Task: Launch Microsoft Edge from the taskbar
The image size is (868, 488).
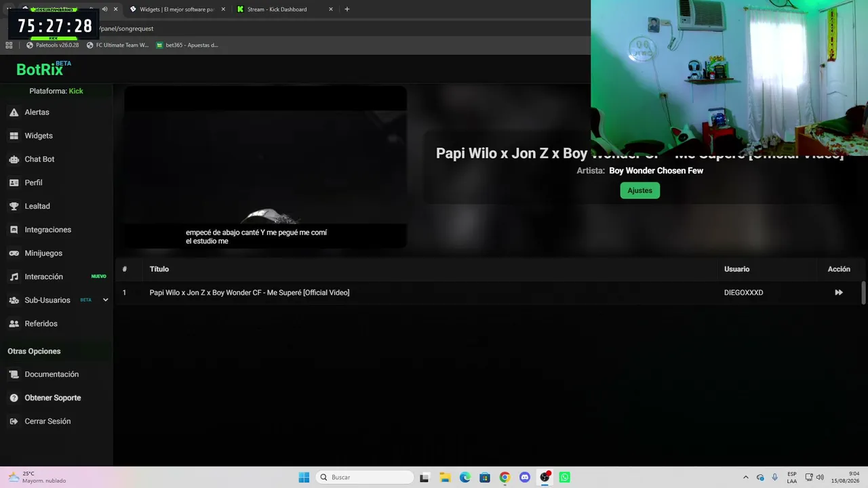Action: [x=465, y=477]
